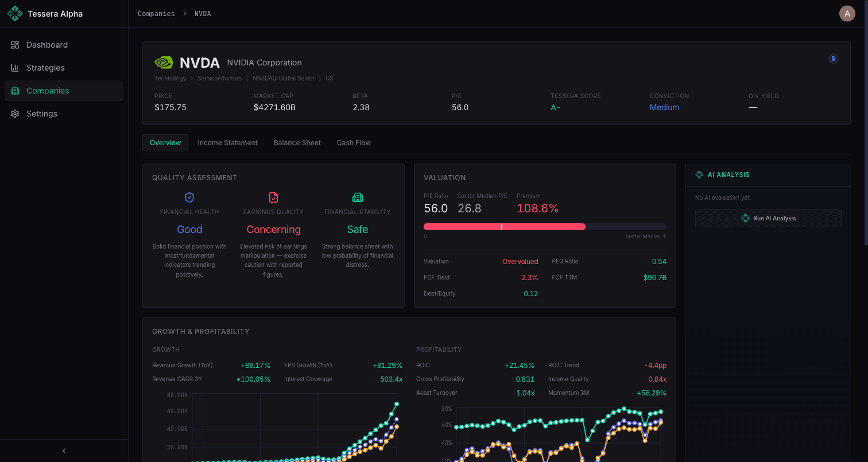Click the AI Analysis sparkle icon
868x462 pixels.
pyautogui.click(x=699, y=174)
